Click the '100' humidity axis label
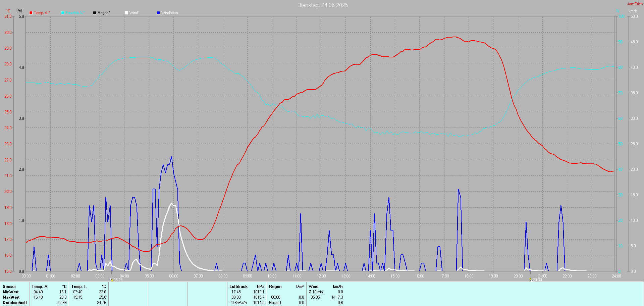 [x=621, y=16]
